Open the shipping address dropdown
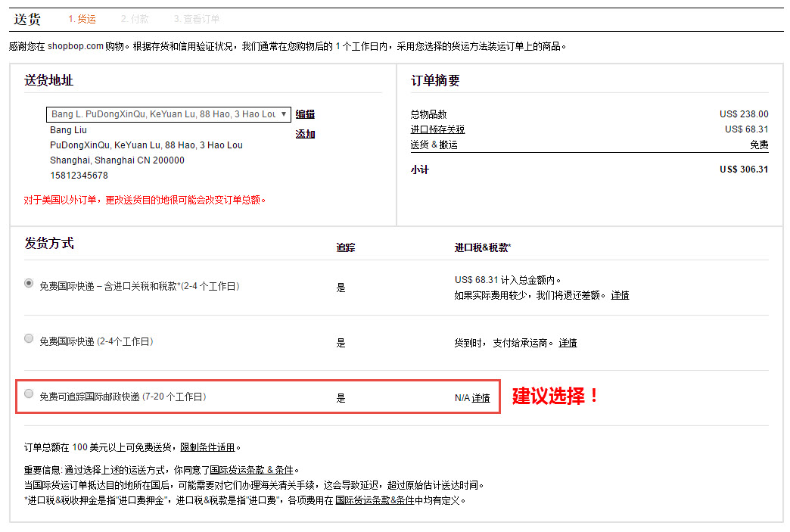Image resolution: width=790 pixels, height=532 pixels. [168, 114]
